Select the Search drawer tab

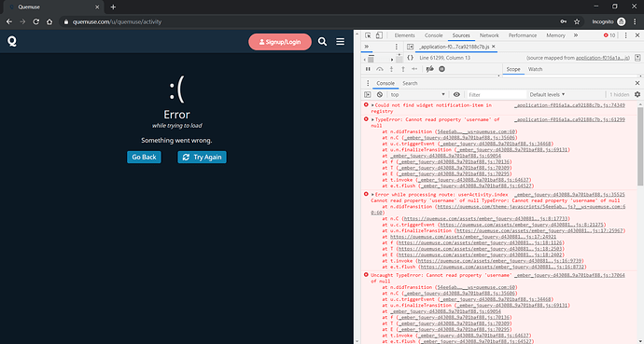point(410,83)
